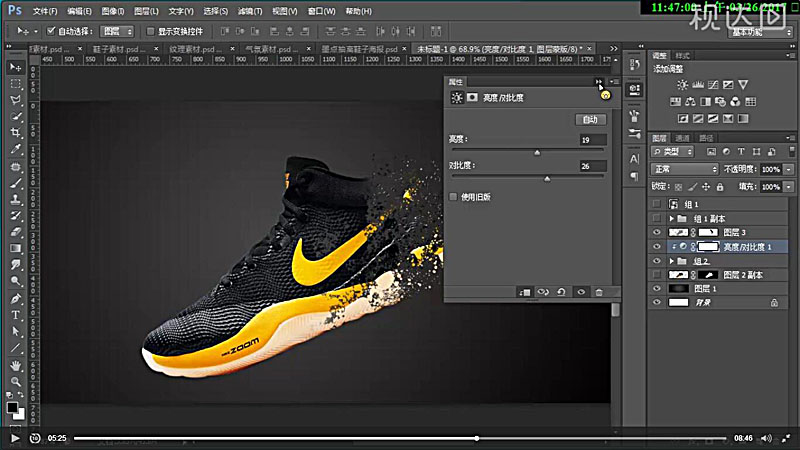The height and width of the screenshot is (450, 800).
Task: Clip adjustment to layer in Properties panel
Action: click(524, 292)
